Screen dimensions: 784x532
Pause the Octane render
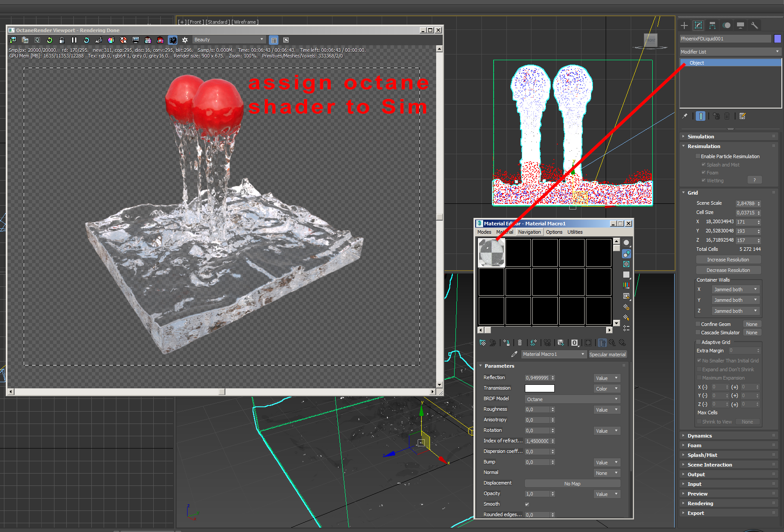tap(74, 40)
